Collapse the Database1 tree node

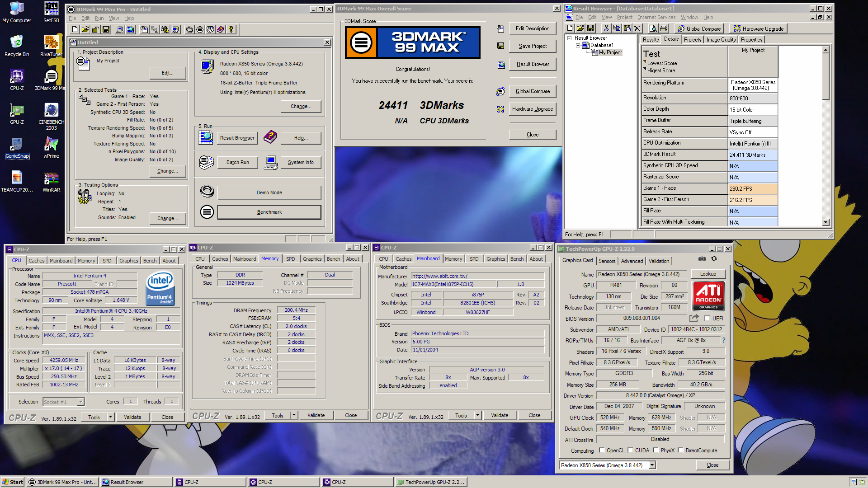click(578, 45)
